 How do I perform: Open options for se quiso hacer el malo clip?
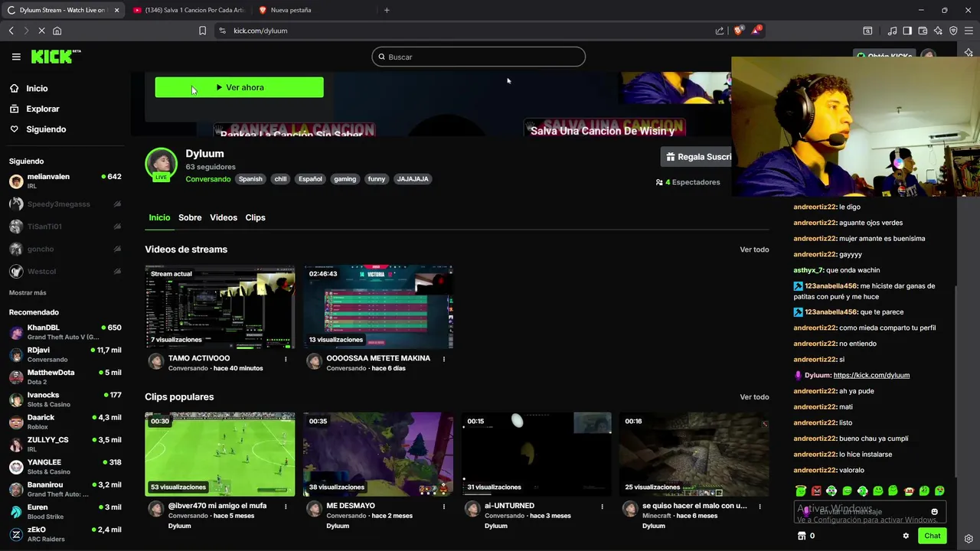[759, 507]
